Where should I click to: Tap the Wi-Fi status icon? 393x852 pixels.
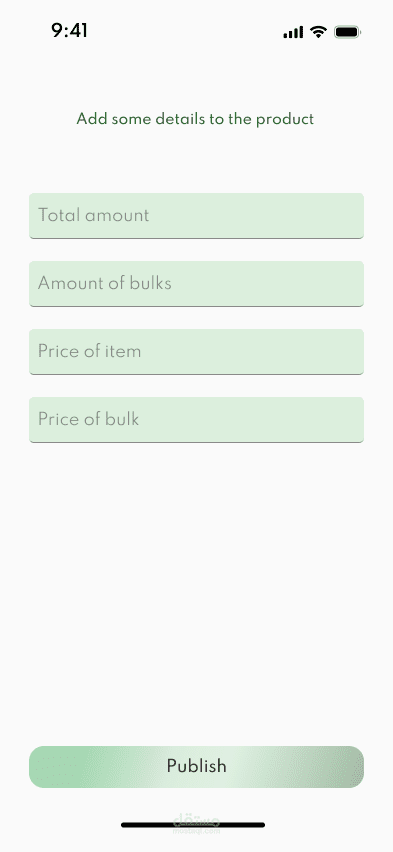pyautogui.click(x=318, y=32)
